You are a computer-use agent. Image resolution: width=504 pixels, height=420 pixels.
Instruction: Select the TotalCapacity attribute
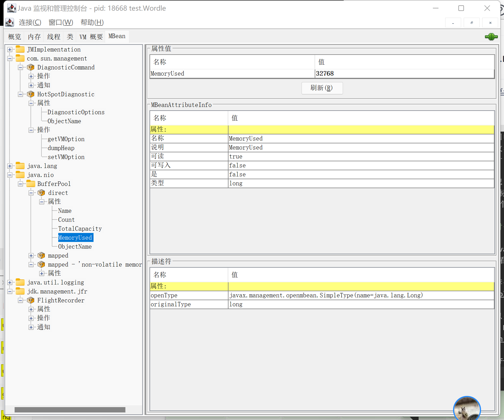click(x=80, y=229)
